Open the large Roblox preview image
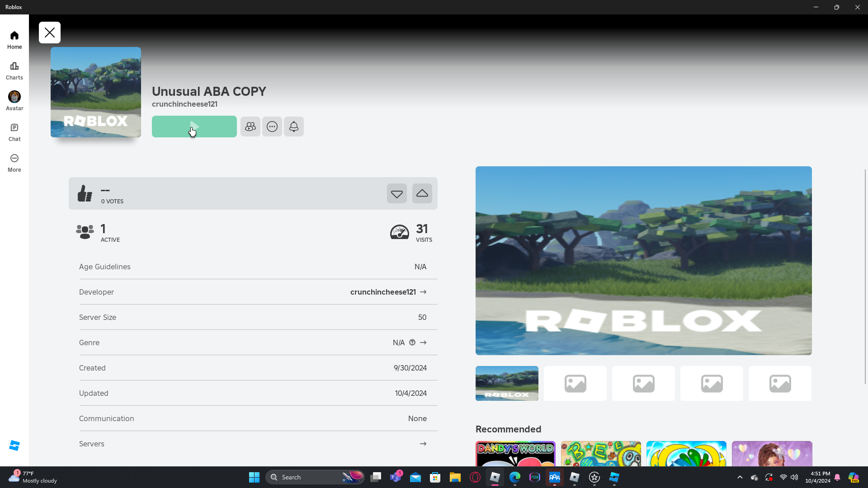Image resolution: width=868 pixels, height=488 pixels. (x=644, y=261)
